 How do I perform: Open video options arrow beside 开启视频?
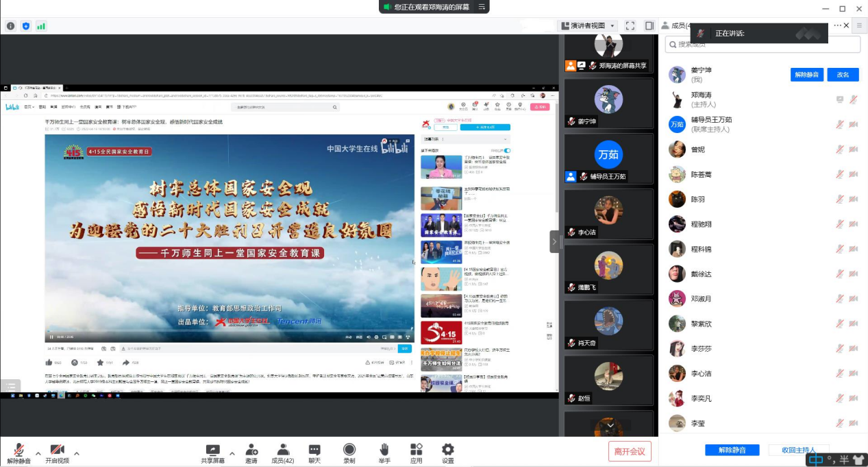click(x=77, y=453)
